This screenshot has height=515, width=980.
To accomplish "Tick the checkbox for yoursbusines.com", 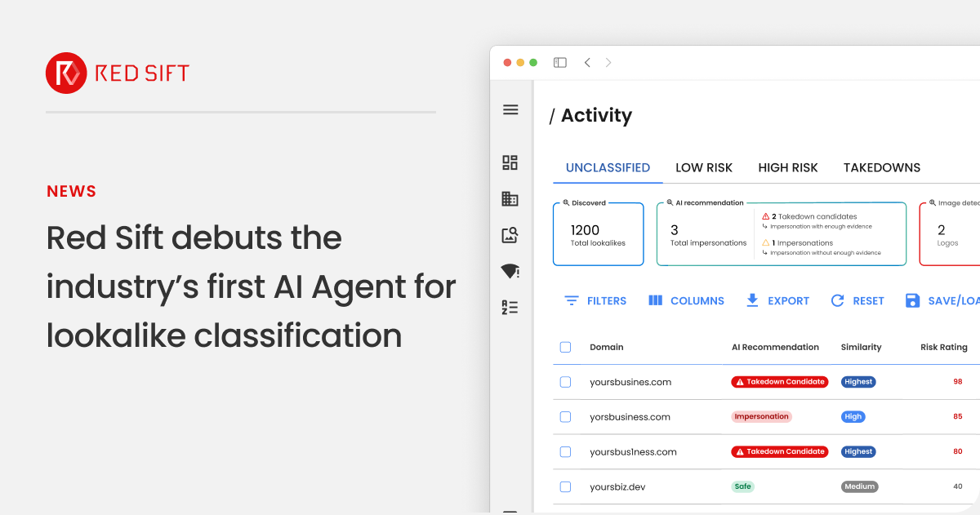I will [565, 381].
